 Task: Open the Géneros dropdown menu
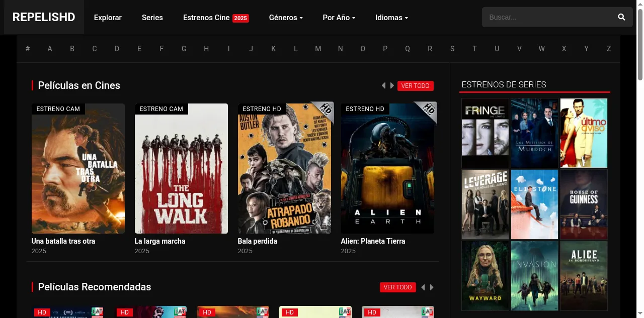[286, 18]
